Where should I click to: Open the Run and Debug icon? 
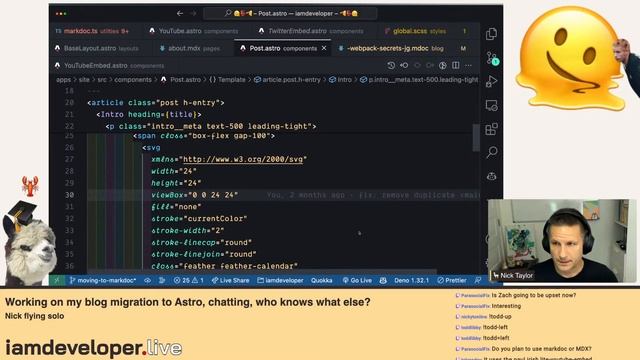coord(491,82)
